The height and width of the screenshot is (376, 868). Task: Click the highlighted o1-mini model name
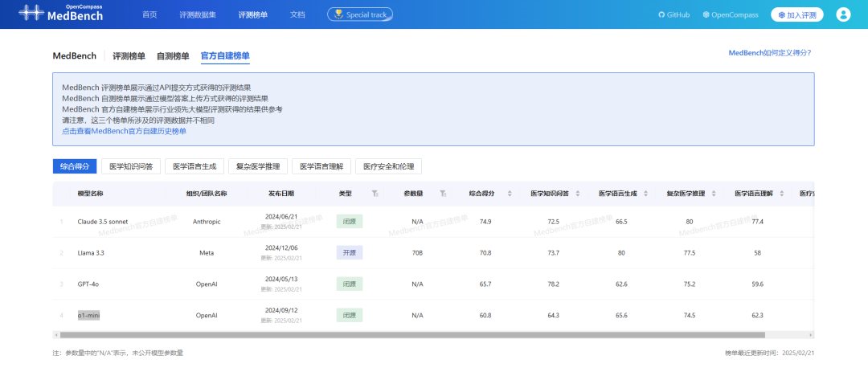click(88, 316)
